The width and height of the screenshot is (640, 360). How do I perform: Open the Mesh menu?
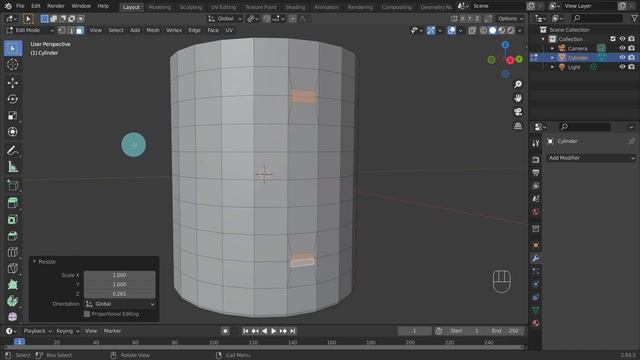tap(153, 30)
